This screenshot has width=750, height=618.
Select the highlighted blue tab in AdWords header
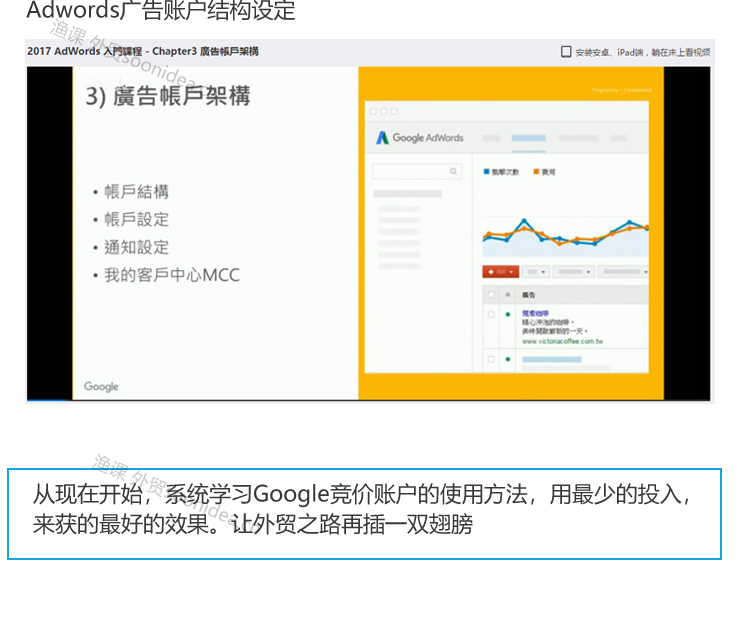(529, 138)
